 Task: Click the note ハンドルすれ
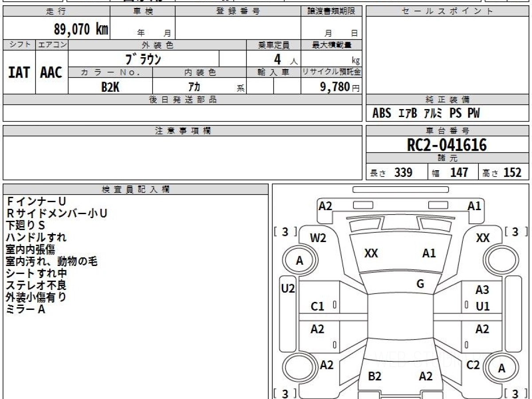pos(36,238)
